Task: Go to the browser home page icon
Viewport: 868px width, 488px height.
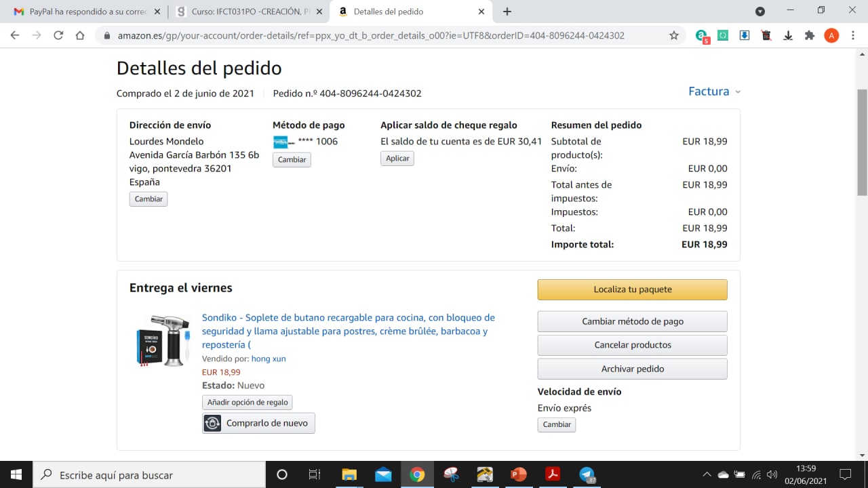Action: coord(80,35)
